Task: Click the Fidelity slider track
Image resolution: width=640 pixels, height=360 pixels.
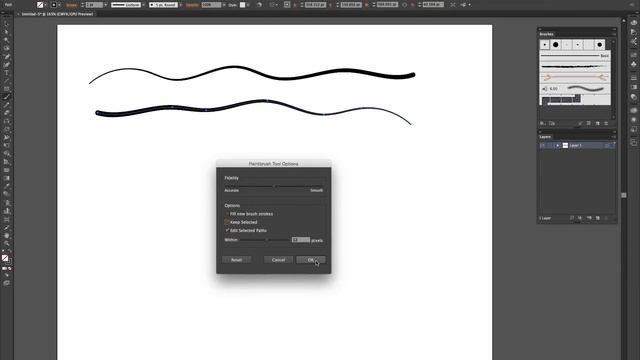Action: (274, 186)
